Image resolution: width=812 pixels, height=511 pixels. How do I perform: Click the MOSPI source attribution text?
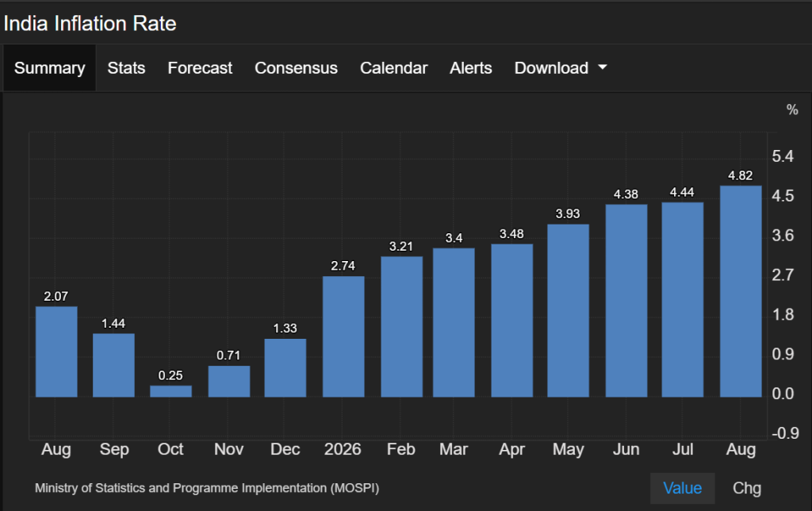pyautogui.click(x=207, y=488)
